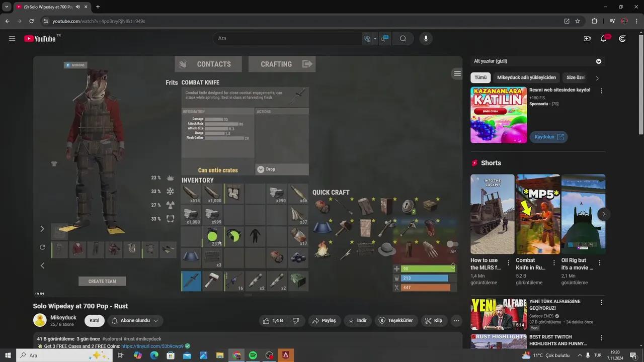
Task: Expand the Alt yazılar (gizli) panel
Action: (599, 61)
